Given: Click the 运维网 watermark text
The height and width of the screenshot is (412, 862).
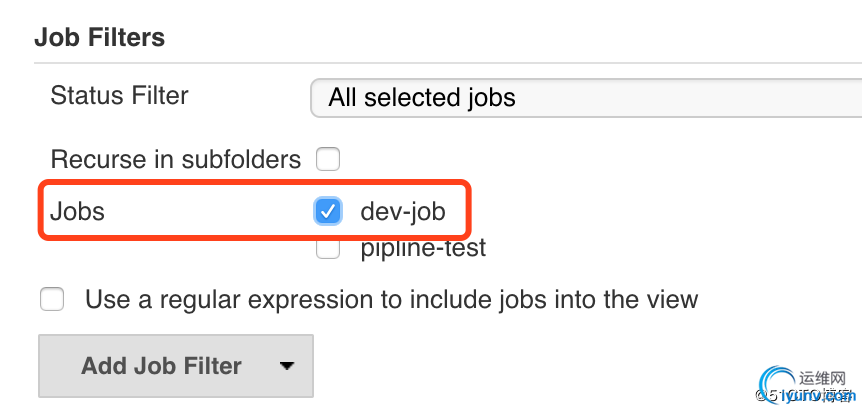Looking at the screenshot, I should pos(821,378).
